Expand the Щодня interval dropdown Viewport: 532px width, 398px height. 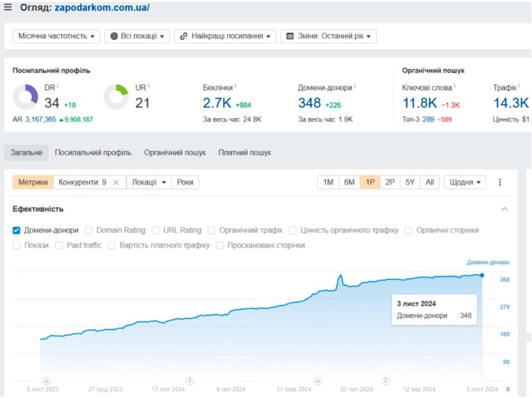click(464, 182)
